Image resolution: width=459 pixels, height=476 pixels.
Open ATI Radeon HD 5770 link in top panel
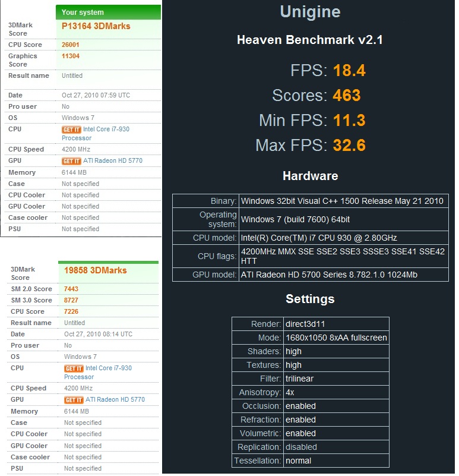(x=113, y=160)
